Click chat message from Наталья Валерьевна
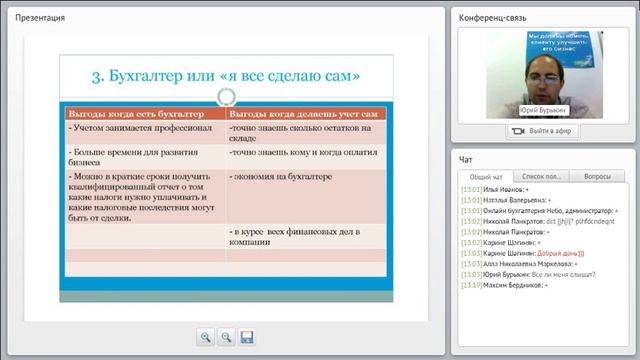 point(506,200)
